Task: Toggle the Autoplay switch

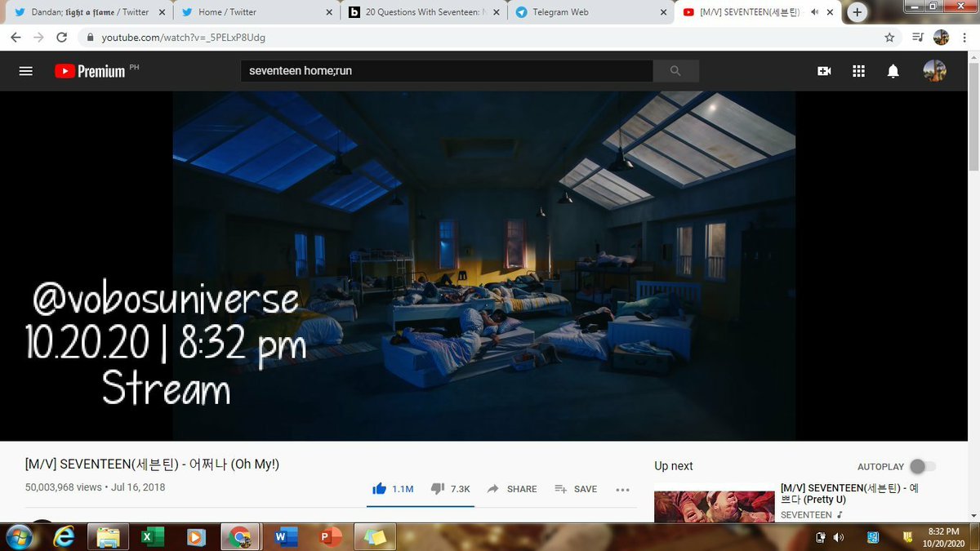Action: [923, 466]
